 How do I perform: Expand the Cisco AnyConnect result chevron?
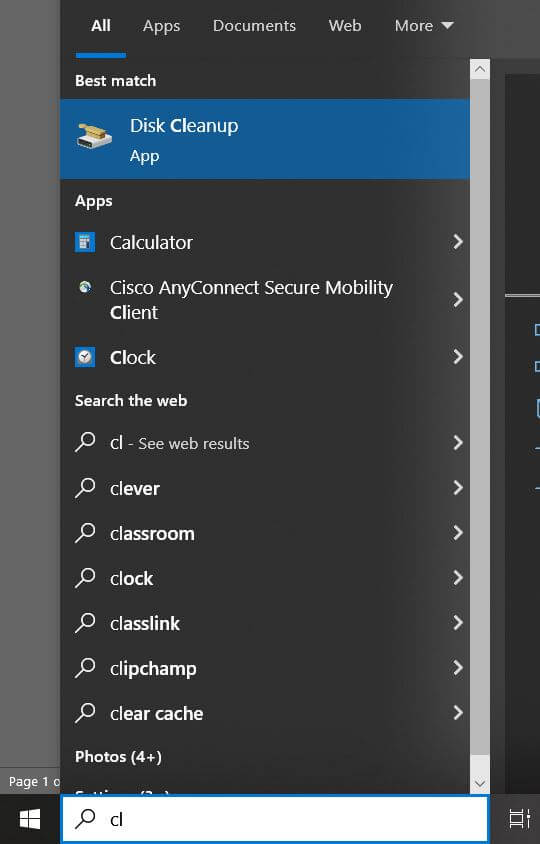click(458, 300)
